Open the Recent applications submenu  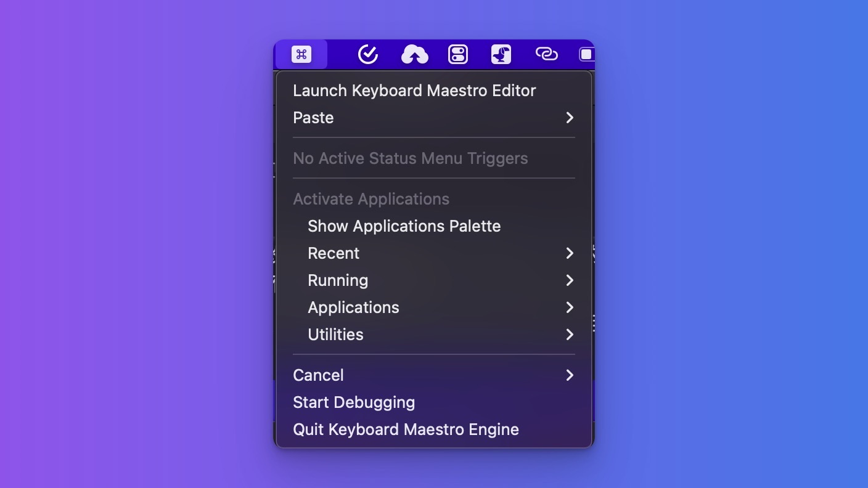[434, 253]
